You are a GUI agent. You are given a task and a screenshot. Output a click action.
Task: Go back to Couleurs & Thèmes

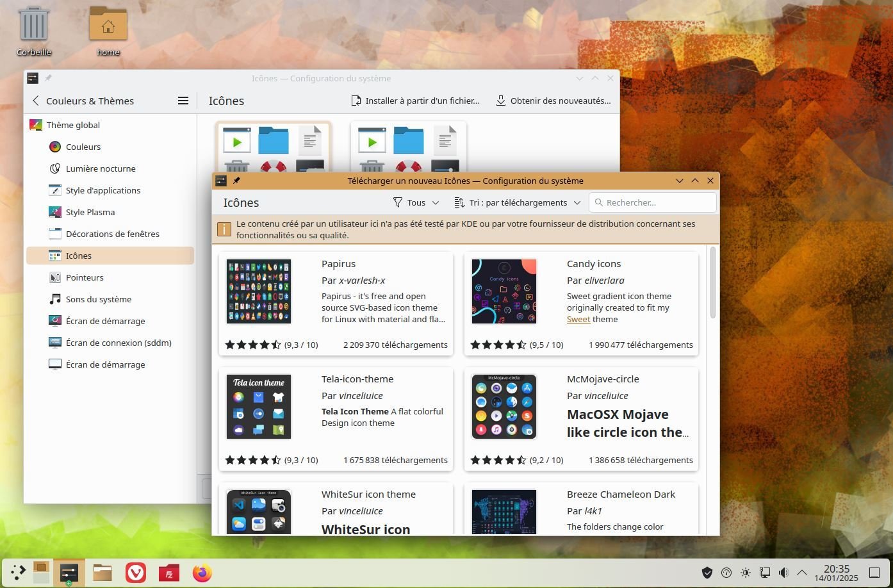pos(83,101)
